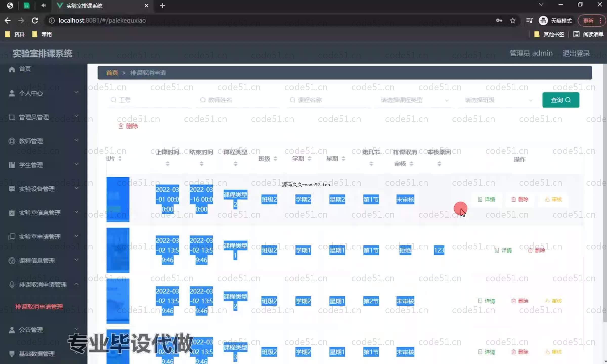
Task: Click 退出登录 to log out
Action: [x=576, y=53]
